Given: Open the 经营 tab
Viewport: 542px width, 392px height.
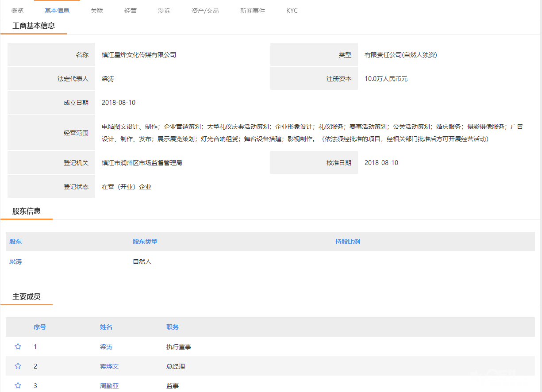Looking at the screenshot, I should pos(131,11).
